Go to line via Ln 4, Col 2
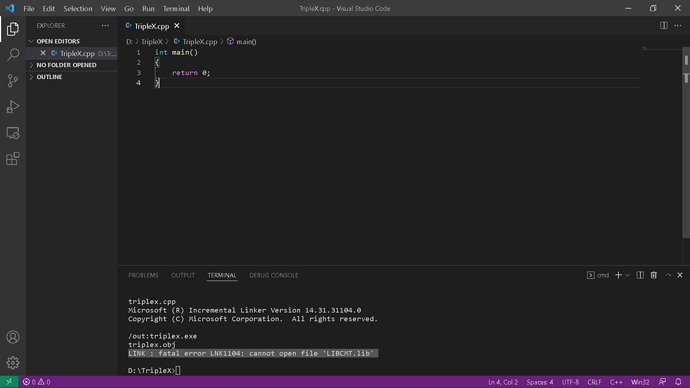Viewport: 690px width, 388px height. coord(503,382)
